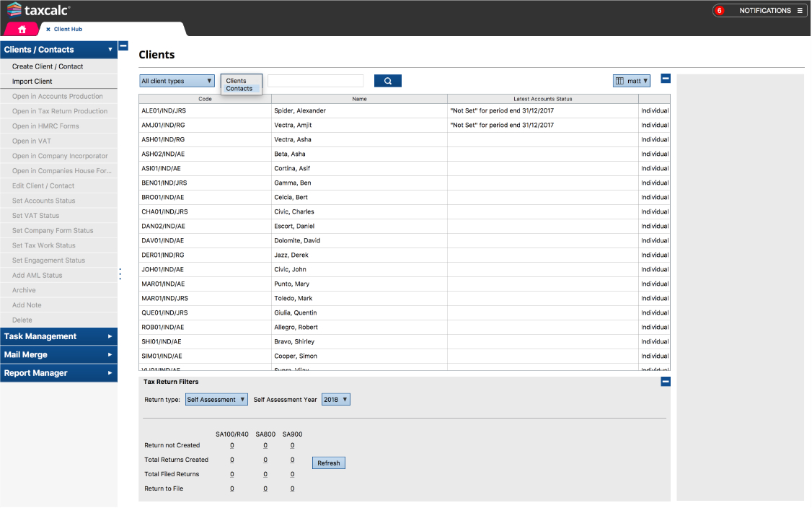The height and width of the screenshot is (508, 812).
Task: Collapse the Tax Return Filters panel icon
Action: (x=664, y=381)
